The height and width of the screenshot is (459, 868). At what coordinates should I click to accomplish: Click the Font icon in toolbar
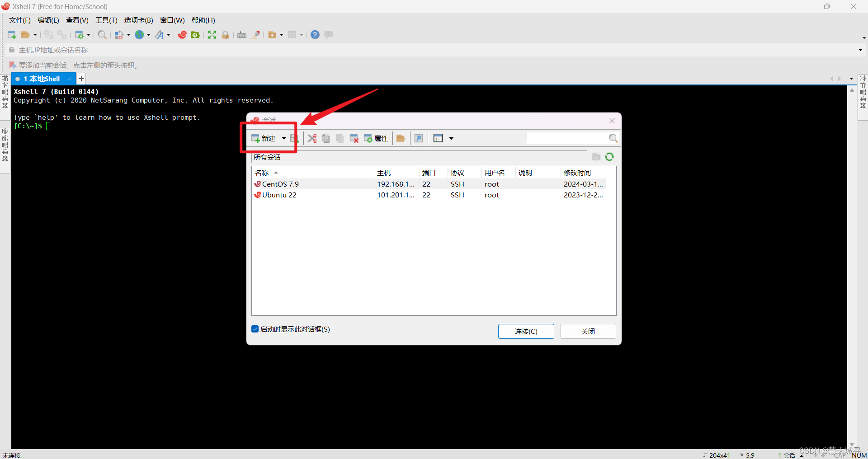(159, 35)
